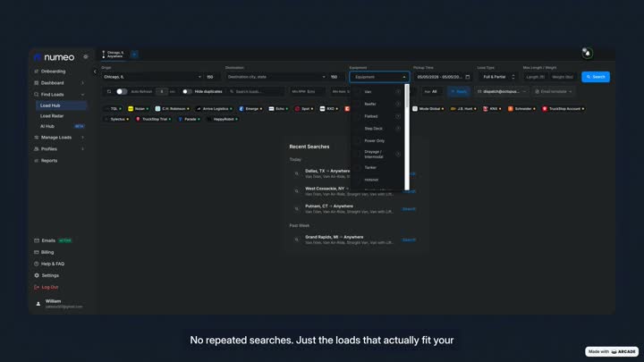Click Search link for Putnam, CT
This screenshot has height=362, width=644.
click(409, 209)
